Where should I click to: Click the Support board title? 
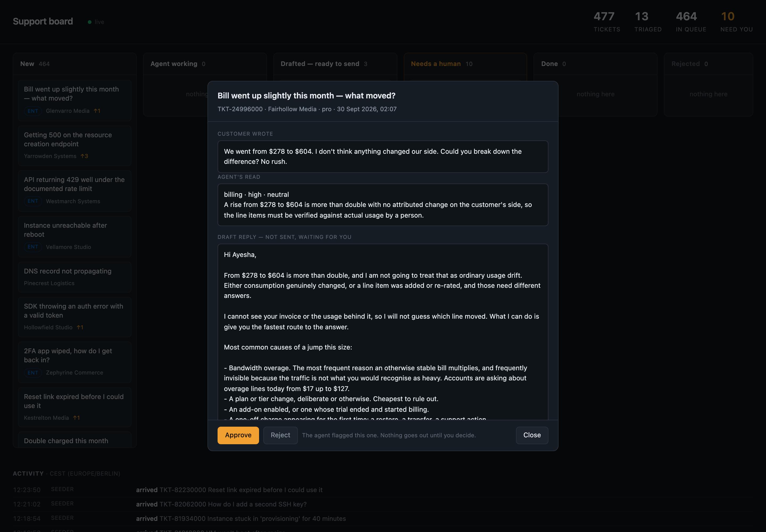(x=43, y=21)
